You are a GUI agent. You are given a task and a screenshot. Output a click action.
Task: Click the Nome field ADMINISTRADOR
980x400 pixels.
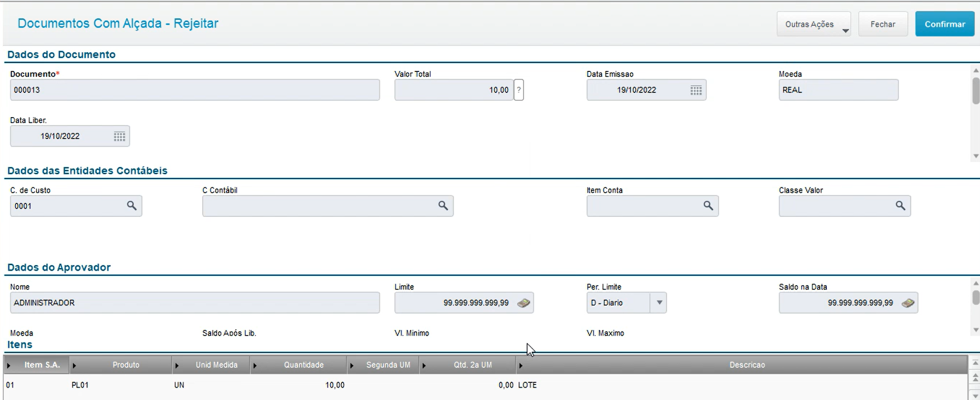(x=195, y=303)
